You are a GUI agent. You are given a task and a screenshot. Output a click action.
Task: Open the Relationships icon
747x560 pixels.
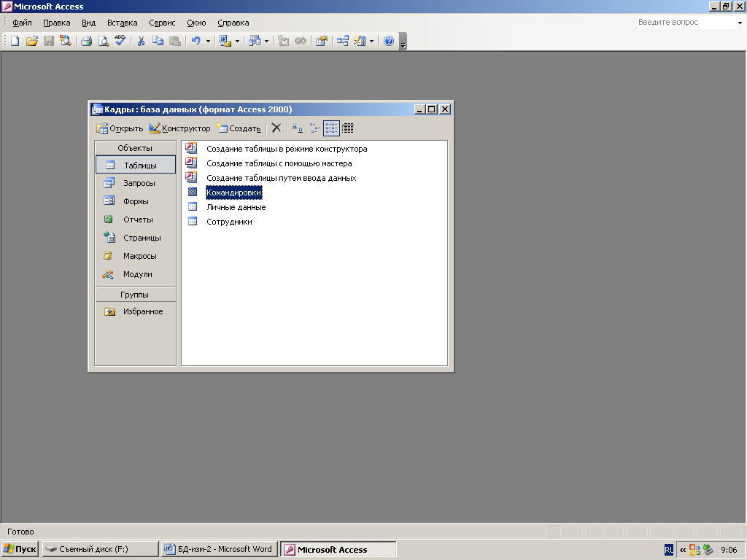(343, 41)
